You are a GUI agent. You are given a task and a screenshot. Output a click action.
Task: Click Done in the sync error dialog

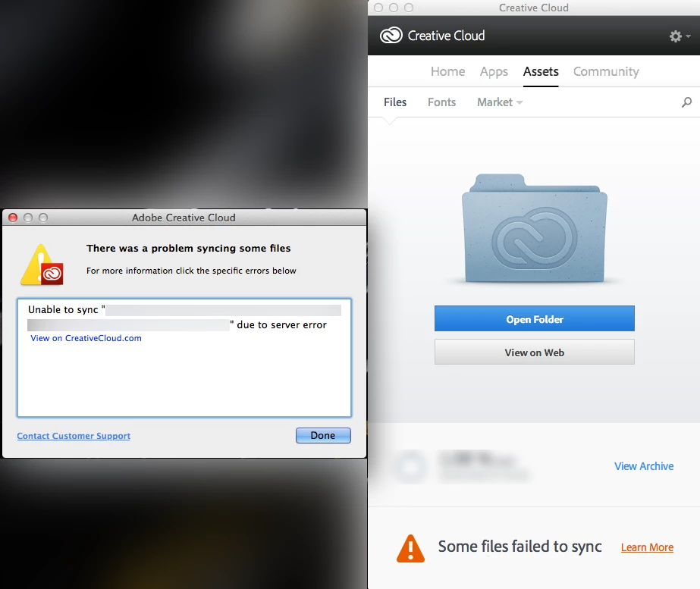(x=323, y=436)
